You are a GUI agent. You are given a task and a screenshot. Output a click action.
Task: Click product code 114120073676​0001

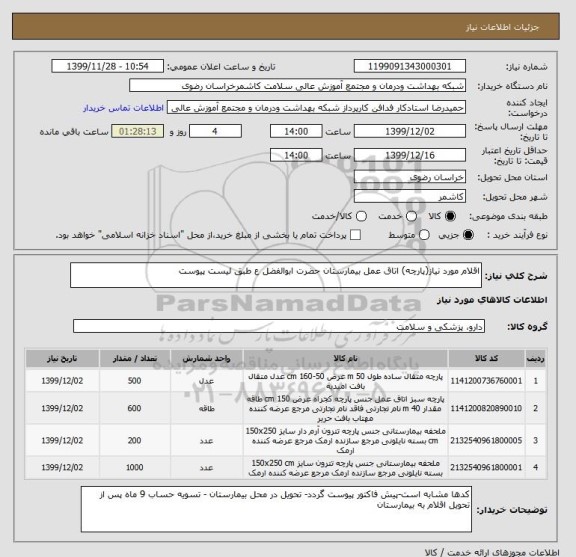pos(486,381)
